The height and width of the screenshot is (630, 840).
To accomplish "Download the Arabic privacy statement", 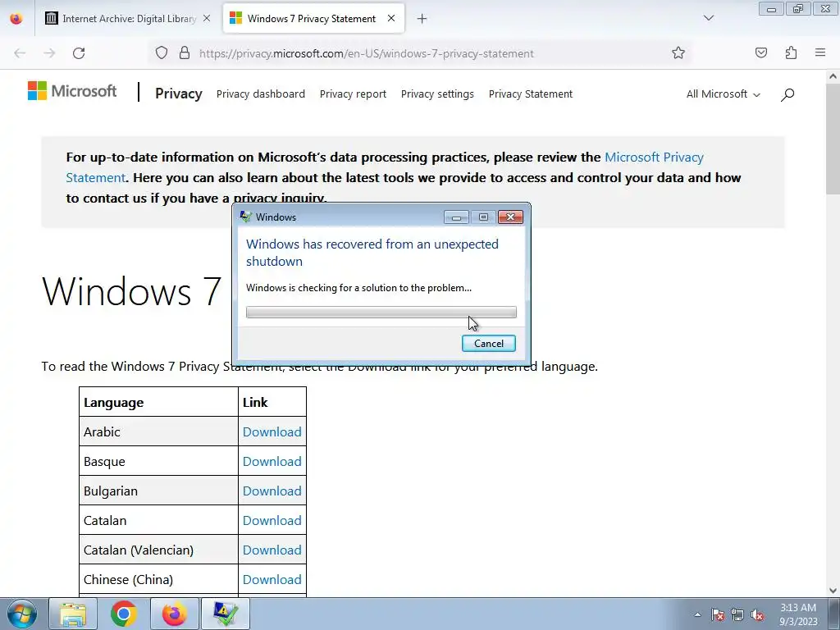I will tap(272, 431).
